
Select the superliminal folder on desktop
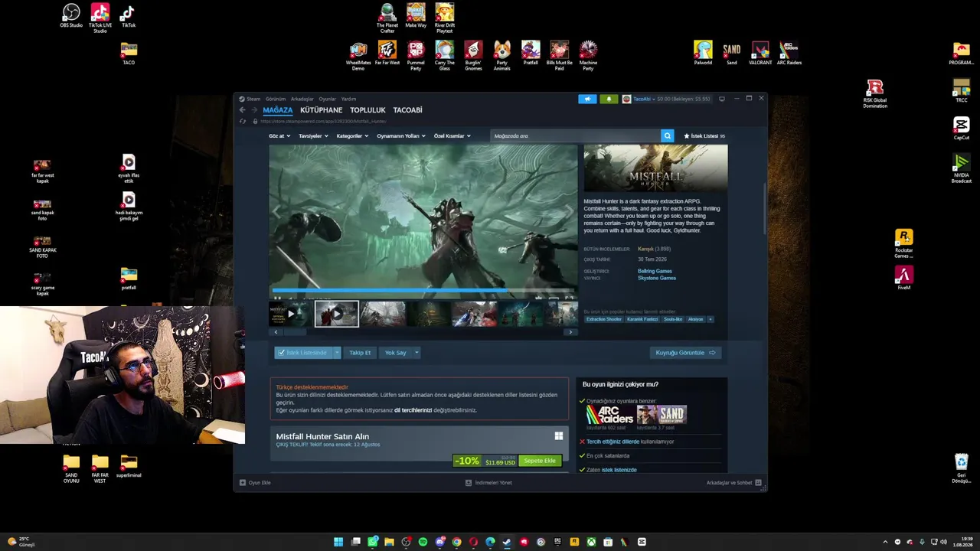pos(129,466)
